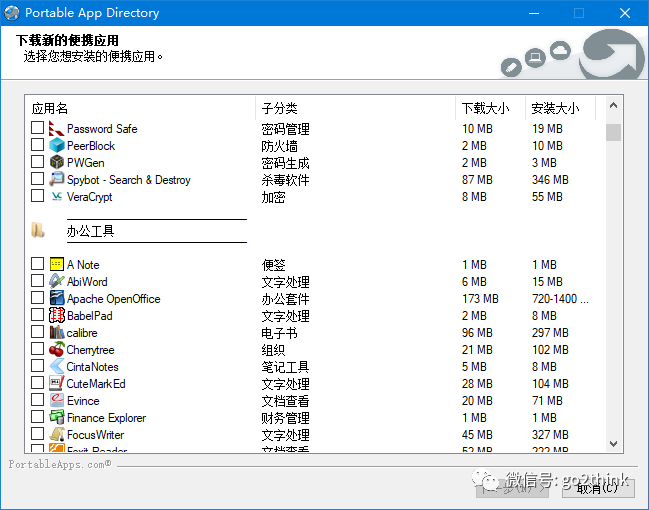The image size is (649, 510).
Task: Click the CuteMarkEd icon
Action: (x=56, y=383)
